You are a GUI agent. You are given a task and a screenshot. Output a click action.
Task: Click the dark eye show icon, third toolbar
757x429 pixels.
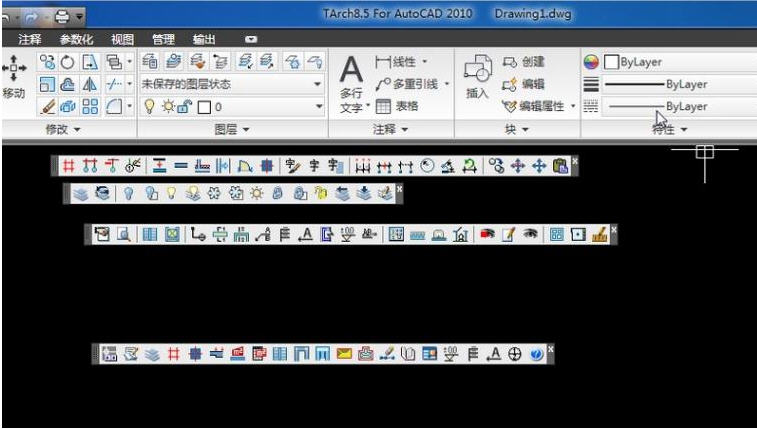530,235
